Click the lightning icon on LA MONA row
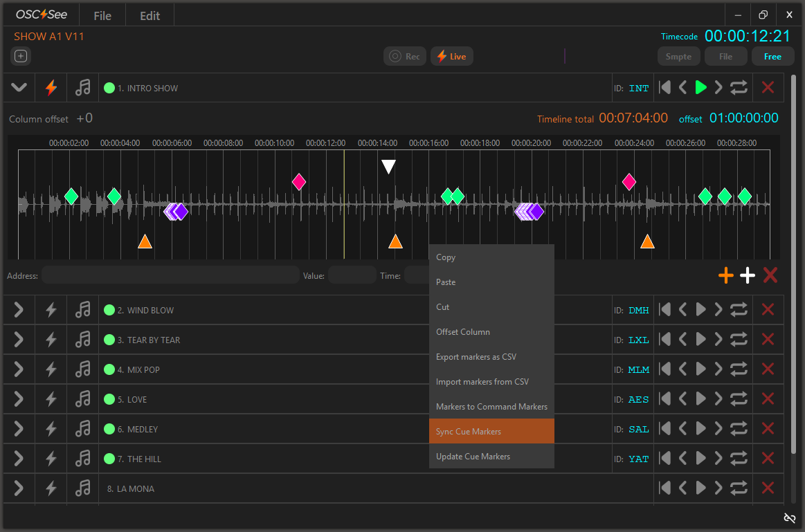The width and height of the screenshot is (805, 532). (51, 488)
